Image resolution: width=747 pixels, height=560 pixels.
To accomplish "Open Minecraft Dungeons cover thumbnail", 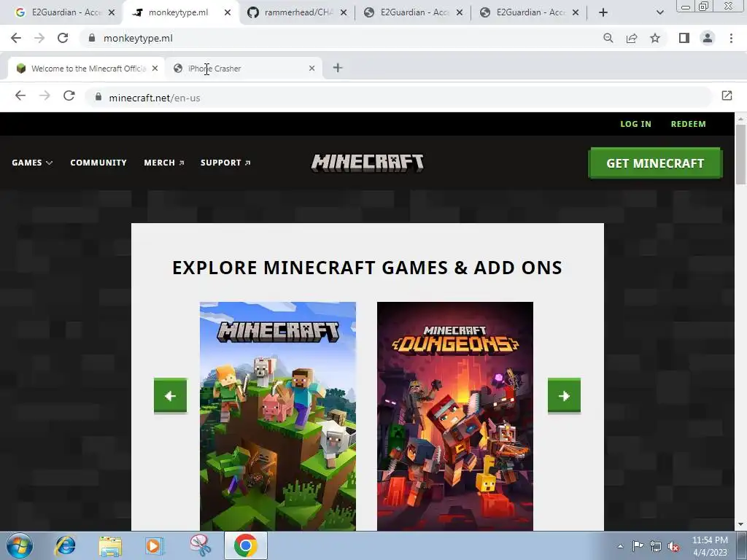I will 455,416.
